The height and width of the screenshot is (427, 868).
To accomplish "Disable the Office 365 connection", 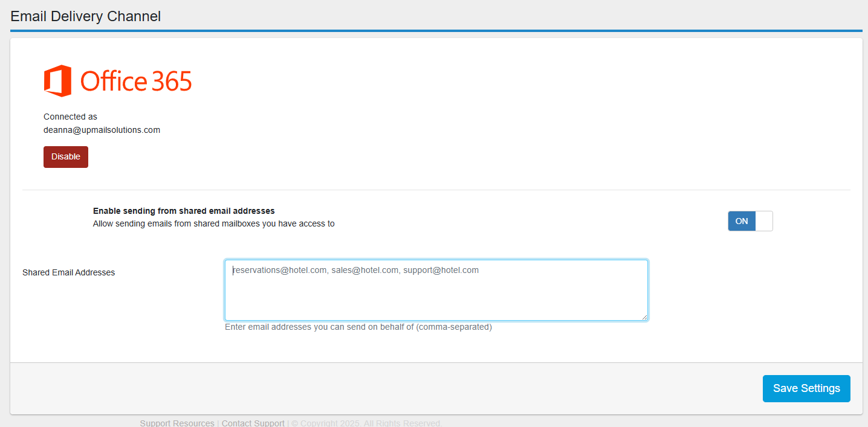I will coord(66,157).
